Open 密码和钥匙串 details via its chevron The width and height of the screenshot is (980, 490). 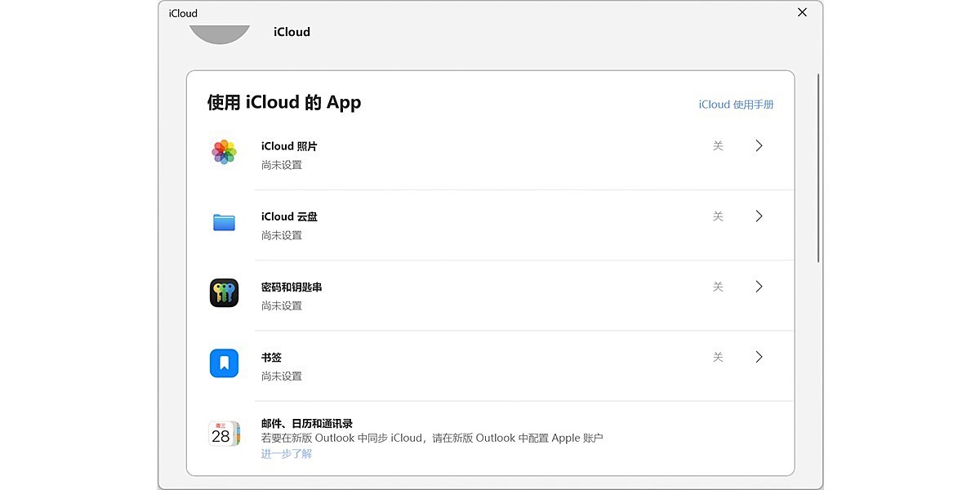759,286
